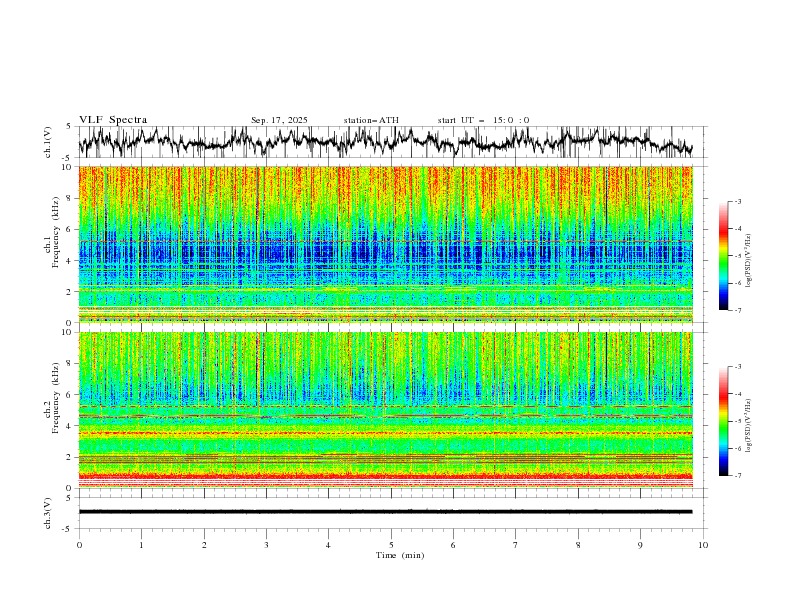Click the ch.2 spectrogram panel
The height and width of the screenshot is (612, 792).
[385, 410]
